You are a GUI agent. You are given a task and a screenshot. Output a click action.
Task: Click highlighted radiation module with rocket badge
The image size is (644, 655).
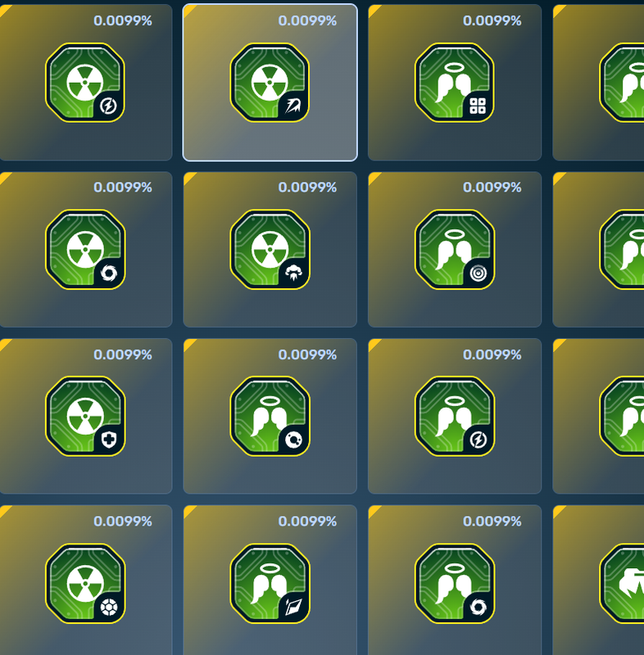[270, 83]
